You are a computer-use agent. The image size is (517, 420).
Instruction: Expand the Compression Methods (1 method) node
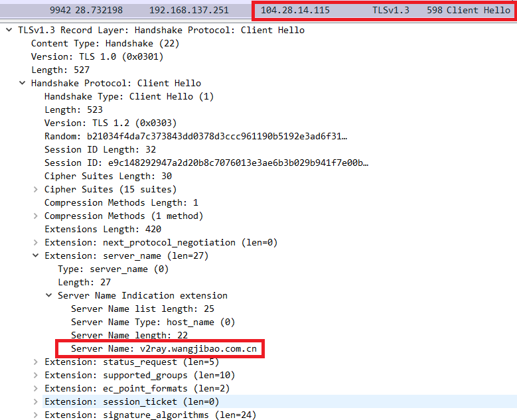pyautogui.click(x=36, y=216)
